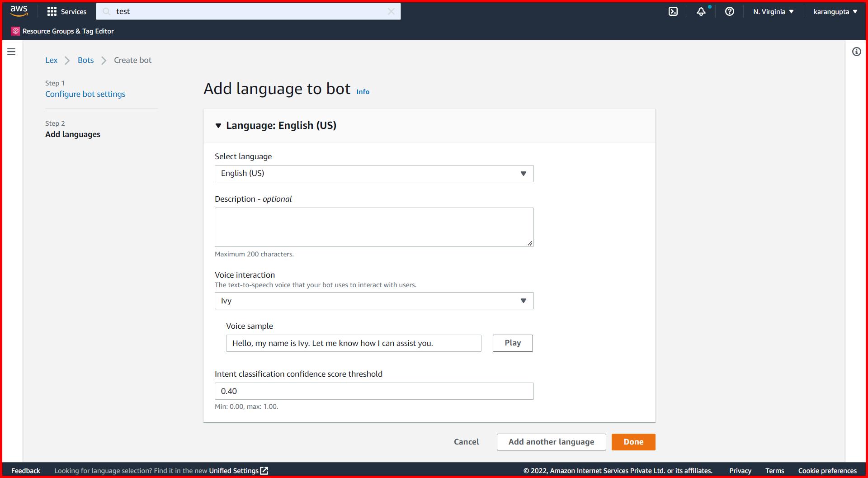Clear the search box with the X
Viewport: 868px width, 478px height.
click(x=391, y=11)
